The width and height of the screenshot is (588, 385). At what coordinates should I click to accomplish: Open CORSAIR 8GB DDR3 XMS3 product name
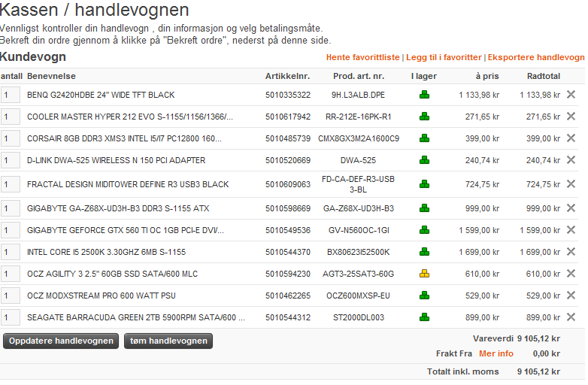tap(124, 138)
